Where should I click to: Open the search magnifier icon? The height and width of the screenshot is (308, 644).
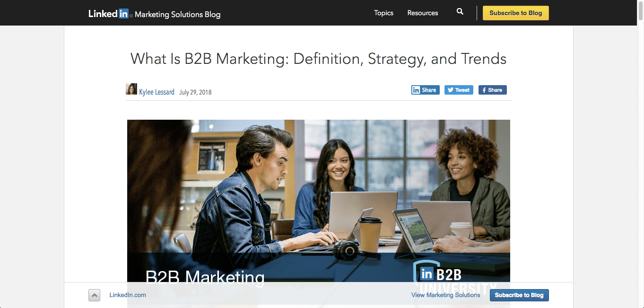click(x=460, y=12)
